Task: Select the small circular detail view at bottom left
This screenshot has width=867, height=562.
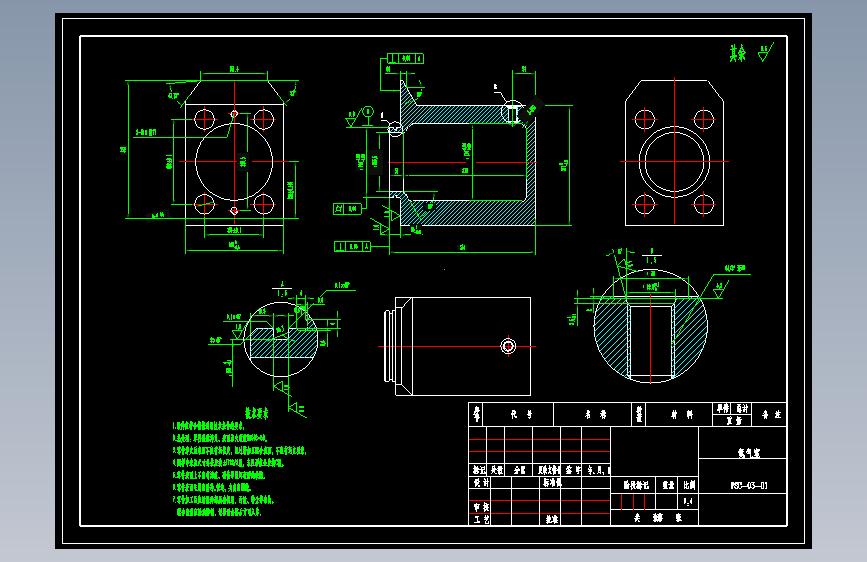Action: 281,339
